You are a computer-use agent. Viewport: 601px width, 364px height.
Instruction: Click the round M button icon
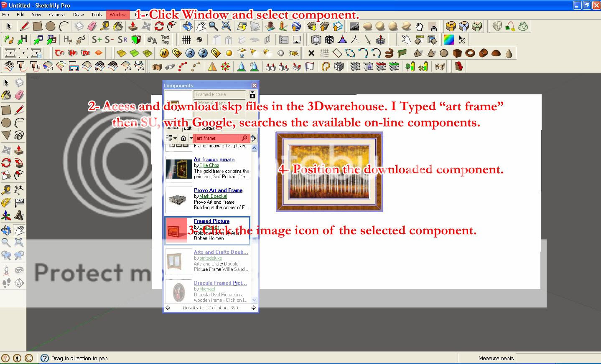tap(164, 53)
